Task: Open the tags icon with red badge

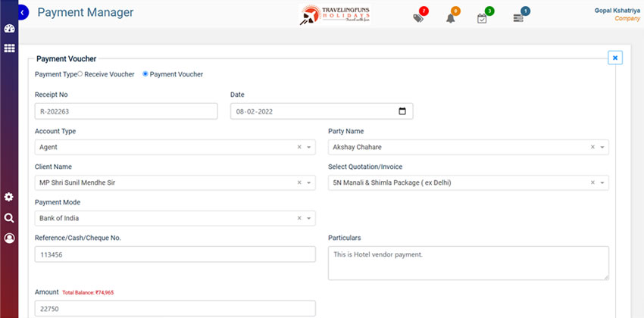Action: tap(418, 17)
